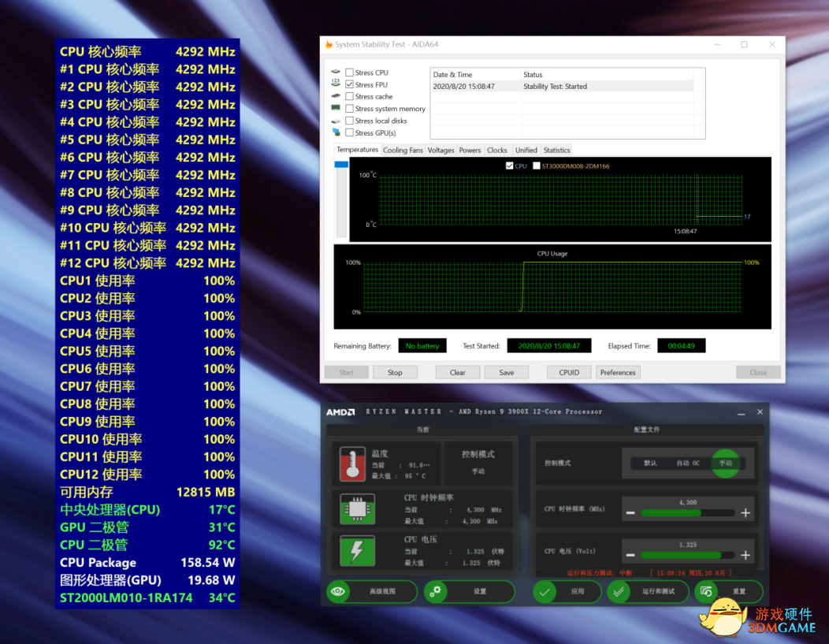Run apply and test button

(x=649, y=591)
